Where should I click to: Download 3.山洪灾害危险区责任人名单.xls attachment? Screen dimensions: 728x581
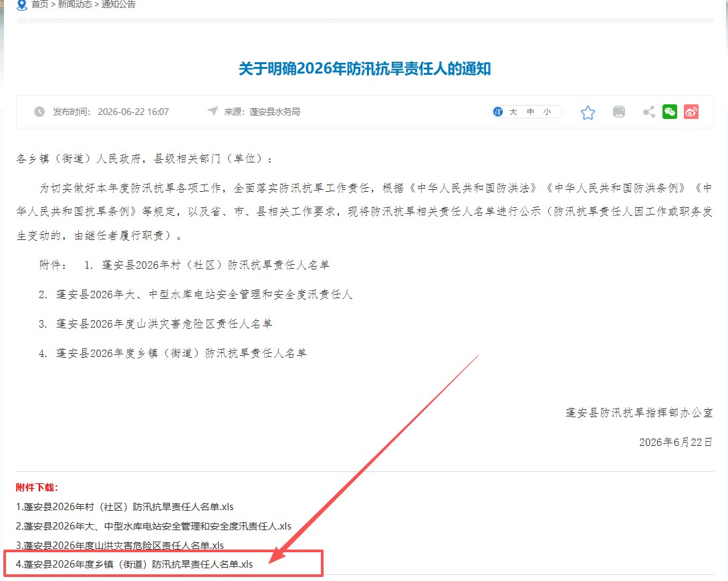120,546
